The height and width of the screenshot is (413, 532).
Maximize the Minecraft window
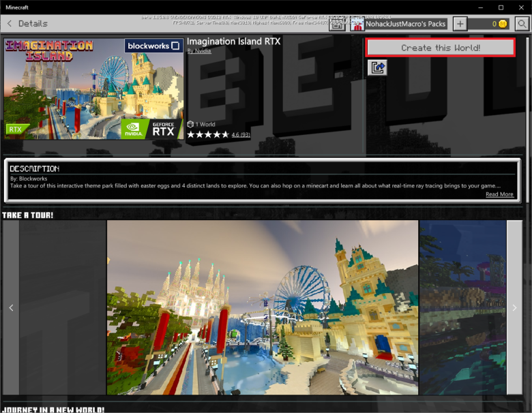coord(501,7)
